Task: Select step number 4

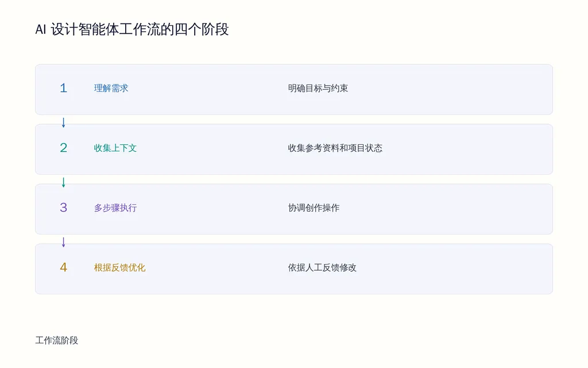Action: pos(63,267)
